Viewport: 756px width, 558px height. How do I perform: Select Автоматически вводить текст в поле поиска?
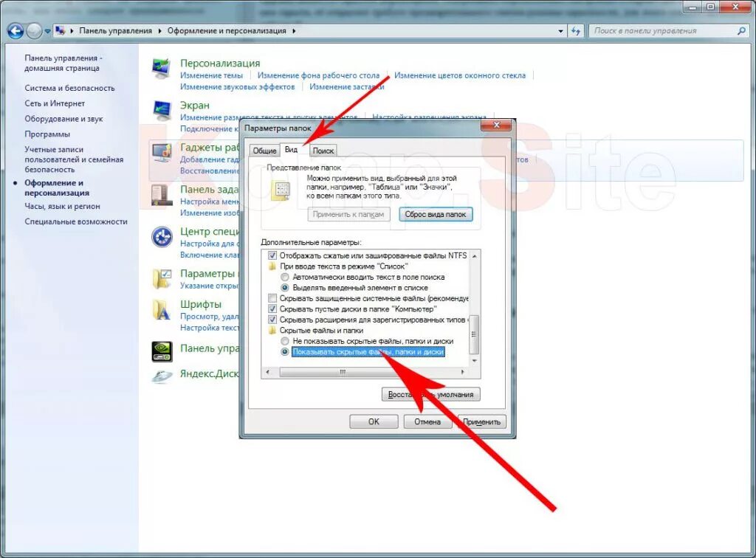coord(285,277)
